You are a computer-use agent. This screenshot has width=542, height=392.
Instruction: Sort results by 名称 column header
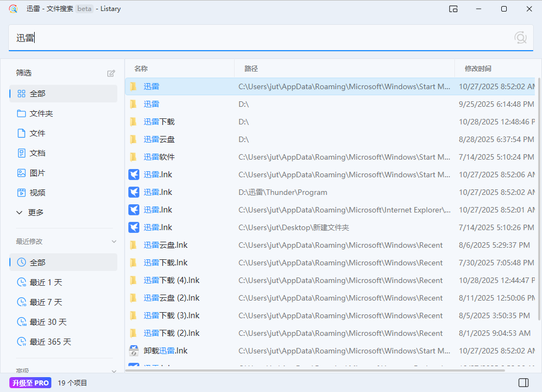click(141, 69)
